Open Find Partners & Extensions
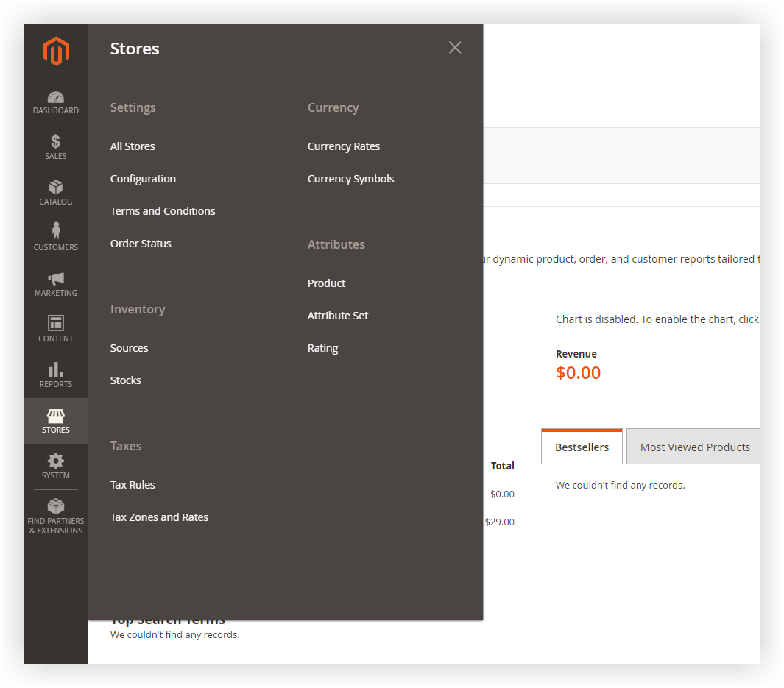Screen dimensions: 784x688 pos(55,513)
